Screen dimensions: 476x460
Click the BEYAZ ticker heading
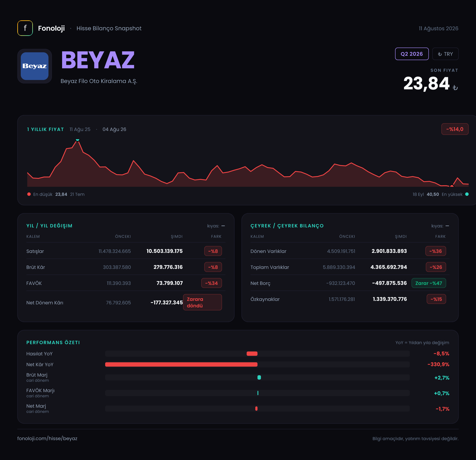point(98,60)
